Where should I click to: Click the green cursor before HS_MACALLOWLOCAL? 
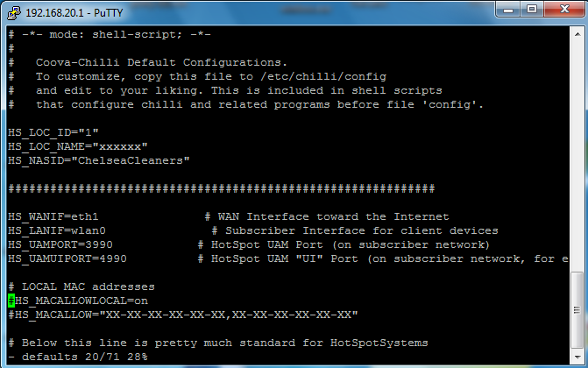point(11,301)
